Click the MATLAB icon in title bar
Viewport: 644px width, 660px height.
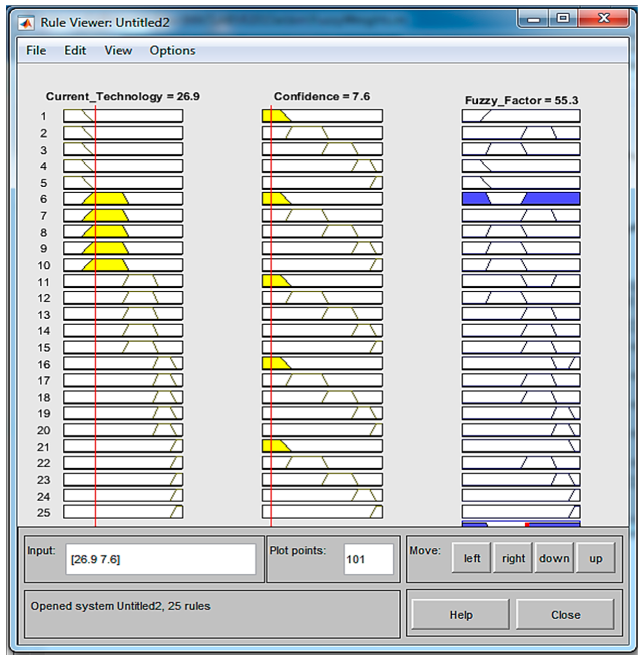[x=26, y=23]
